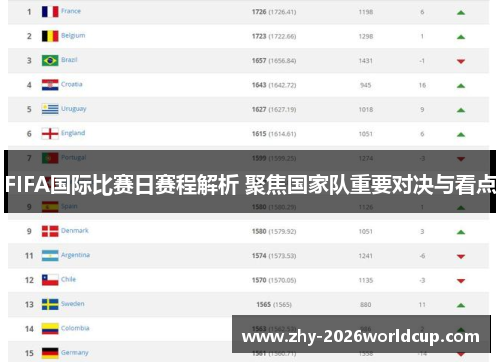Open the Sweden team link

pos(73,304)
